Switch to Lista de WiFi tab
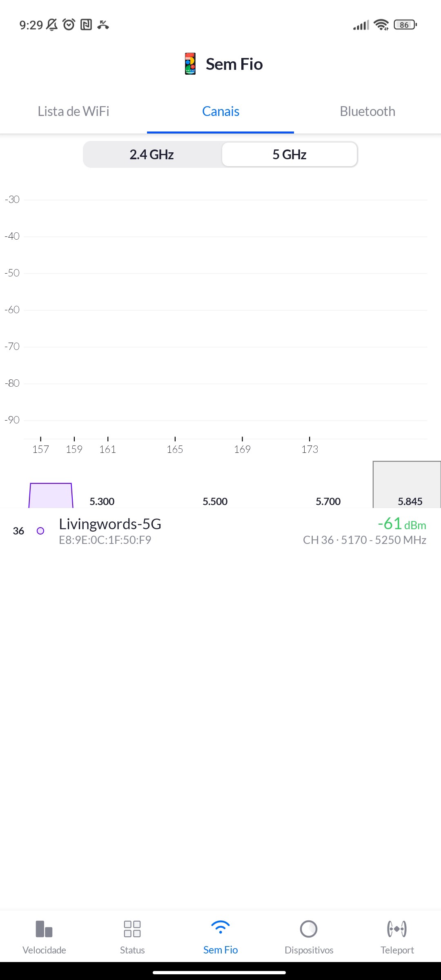This screenshot has height=980, width=441. point(73,111)
